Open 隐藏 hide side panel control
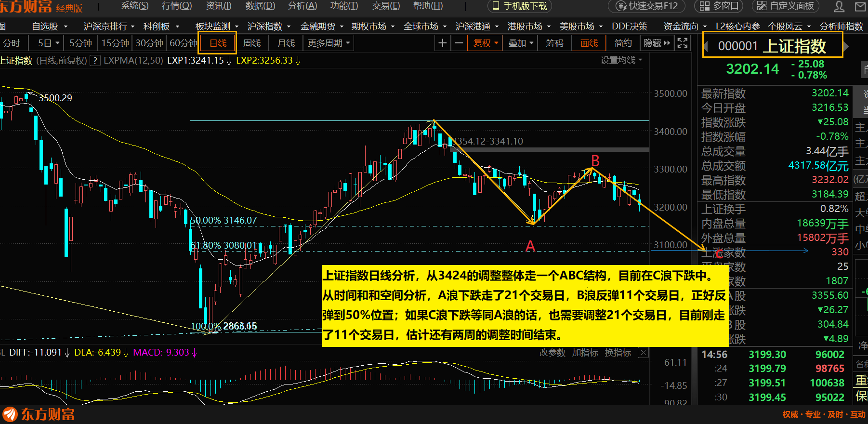Image resolution: width=868 pixels, height=424 pixels. pos(657,43)
